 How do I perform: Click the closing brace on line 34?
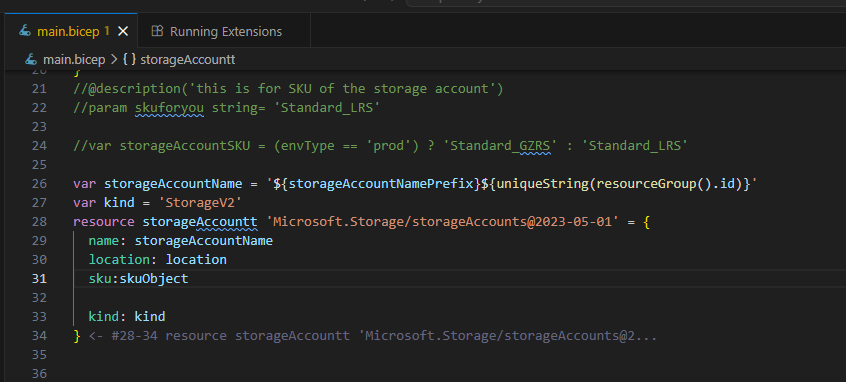[77, 336]
